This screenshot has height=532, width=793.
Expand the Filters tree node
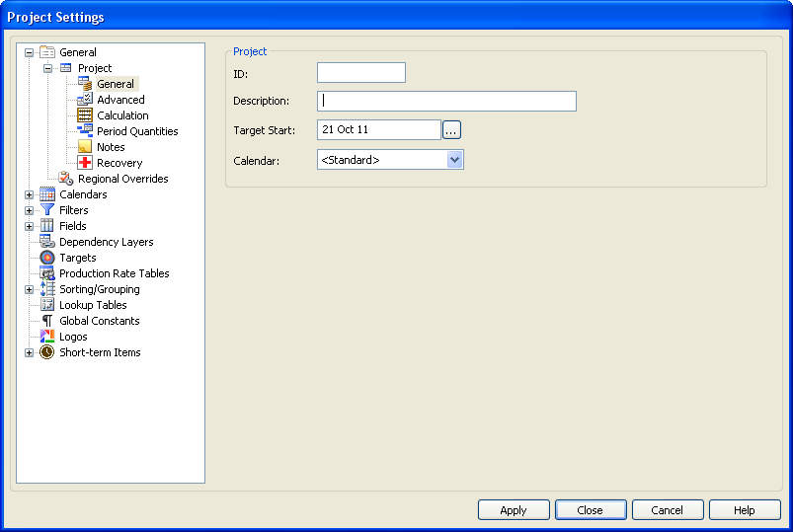(x=30, y=210)
